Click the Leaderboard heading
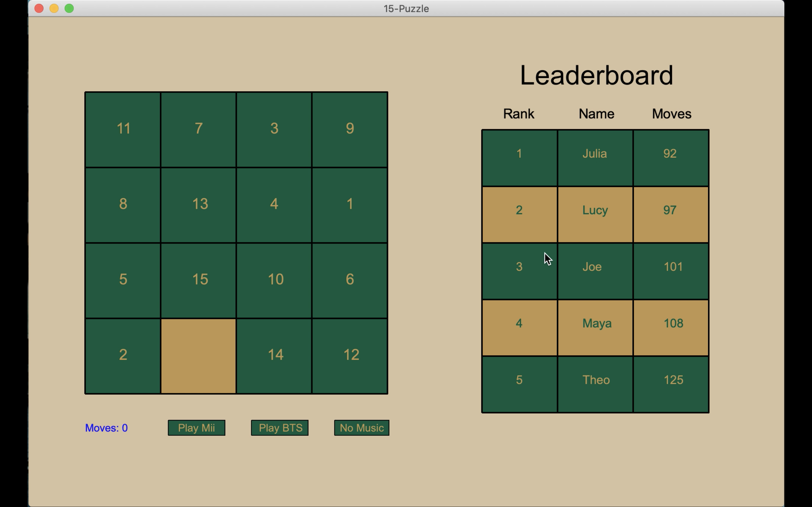 pos(596,75)
